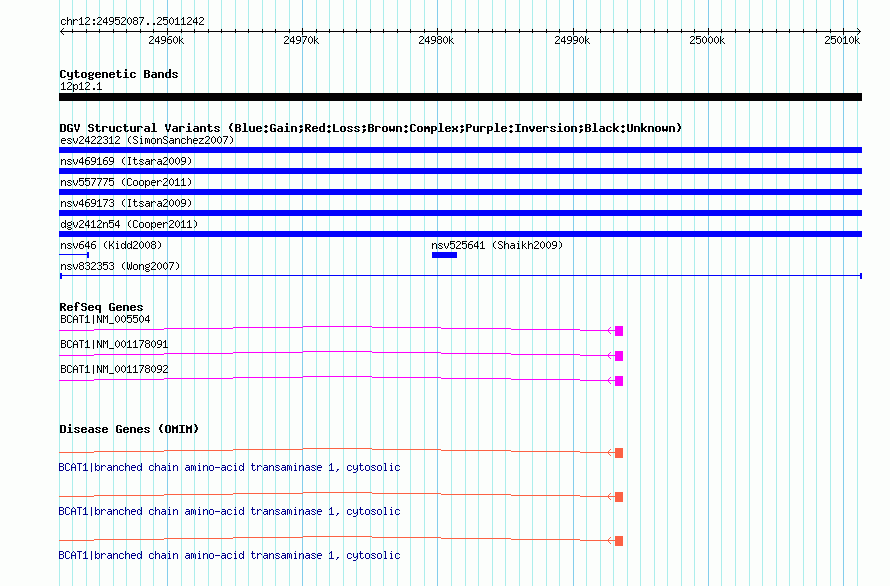Image resolution: width=890 pixels, height=586 pixels.
Task: Click the blue bar under esv2422312
Action: click(460, 150)
